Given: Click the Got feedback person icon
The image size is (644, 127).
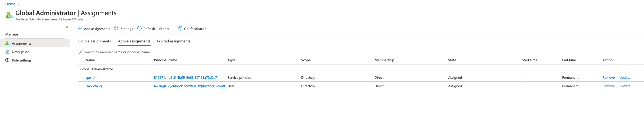Looking at the screenshot, I should (x=180, y=28).
